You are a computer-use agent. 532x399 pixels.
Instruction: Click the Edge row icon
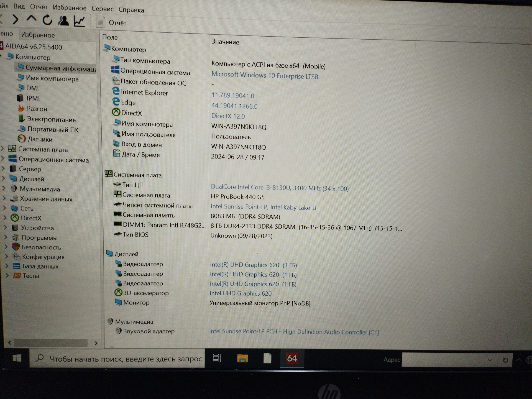click(x=116, y=101)
